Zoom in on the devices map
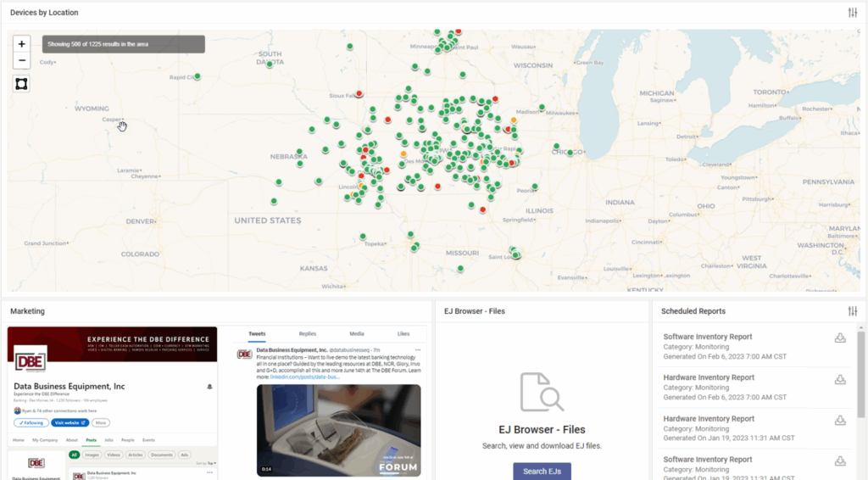868x480 pixels. point(21,44)
